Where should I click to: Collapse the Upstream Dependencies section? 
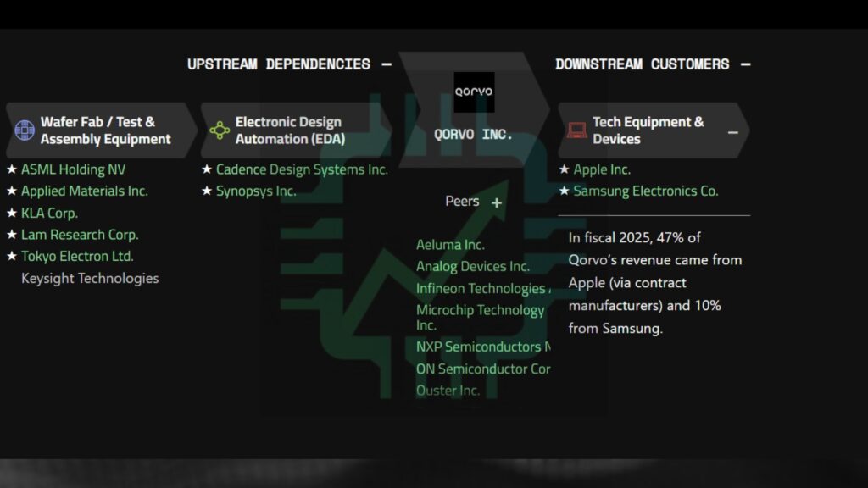(387, 64)
